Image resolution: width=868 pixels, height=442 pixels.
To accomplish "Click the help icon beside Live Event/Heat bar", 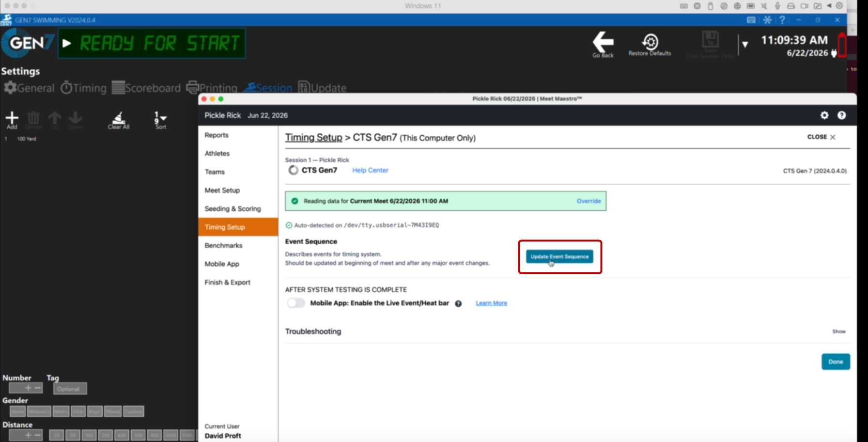I will 458,303.
